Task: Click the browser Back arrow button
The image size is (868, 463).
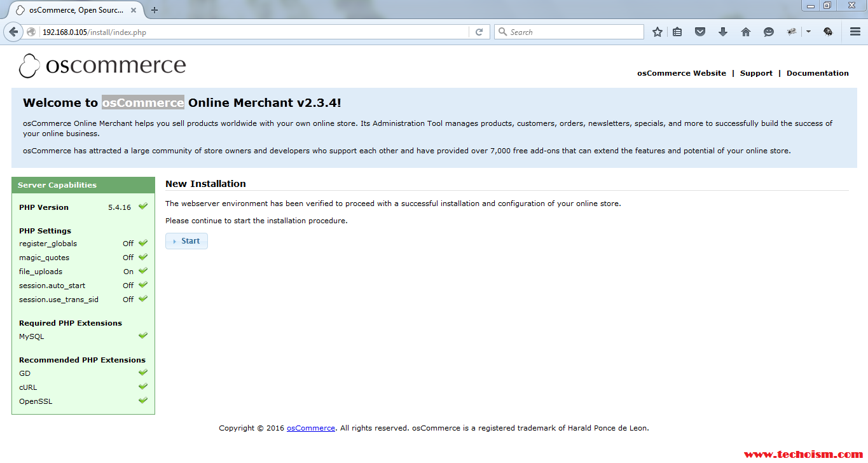Action: click(13, 32)
